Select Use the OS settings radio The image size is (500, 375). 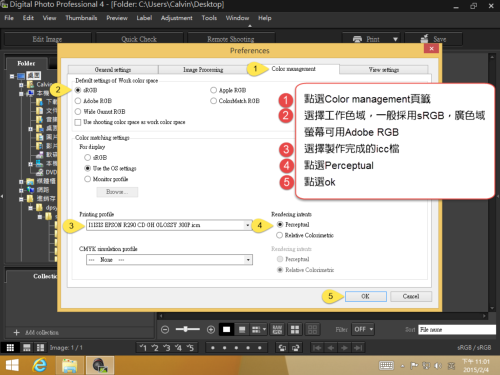click(88, 168)
